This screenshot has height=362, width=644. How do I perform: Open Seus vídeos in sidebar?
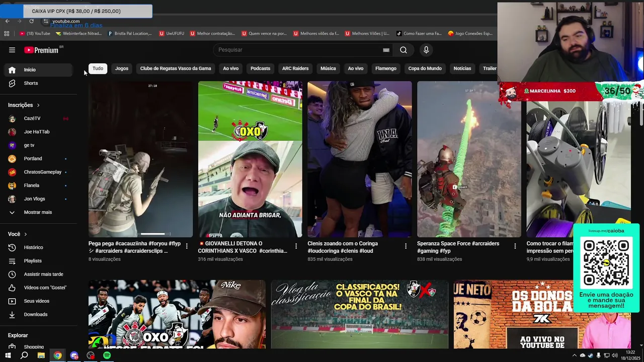coord(38,301)
